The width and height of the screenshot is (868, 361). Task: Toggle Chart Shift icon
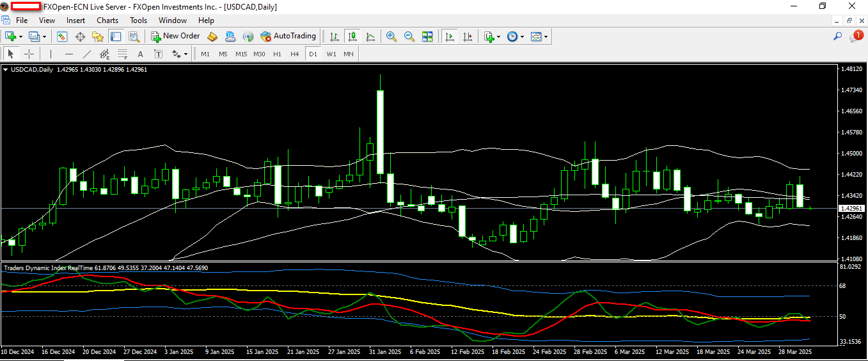(x=468, y=36)
